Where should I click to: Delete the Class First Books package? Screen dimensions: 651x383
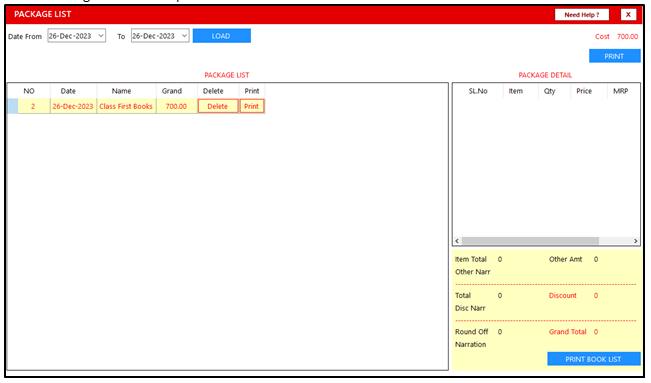pyautogui.click(x=218, y=106)
